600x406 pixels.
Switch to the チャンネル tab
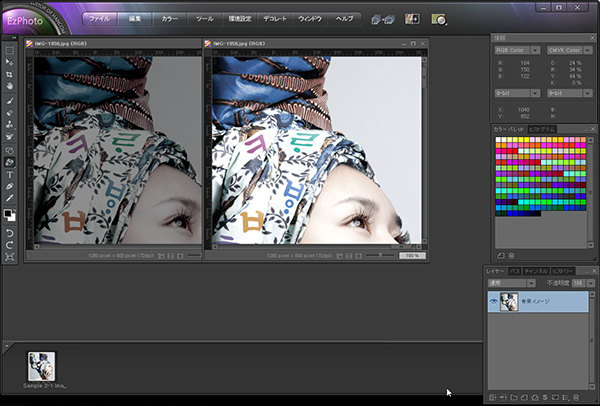click(x=536, y=271)
